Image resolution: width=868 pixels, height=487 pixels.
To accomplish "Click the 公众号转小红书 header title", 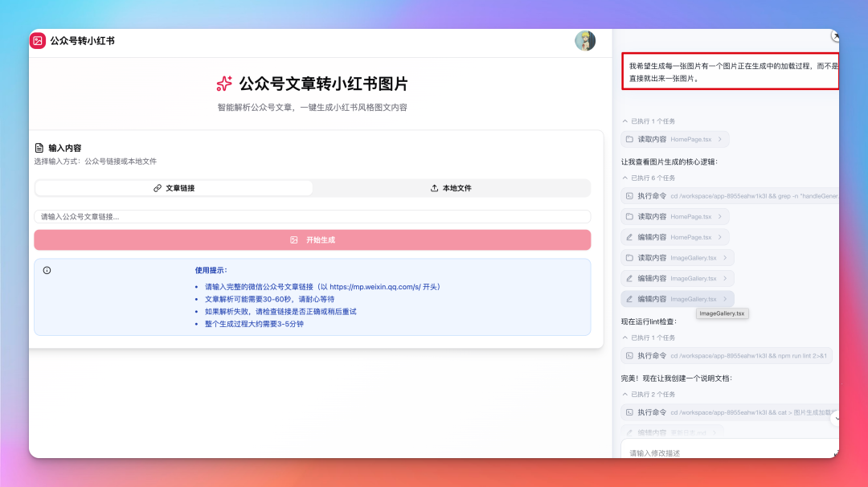I will 83,40.
